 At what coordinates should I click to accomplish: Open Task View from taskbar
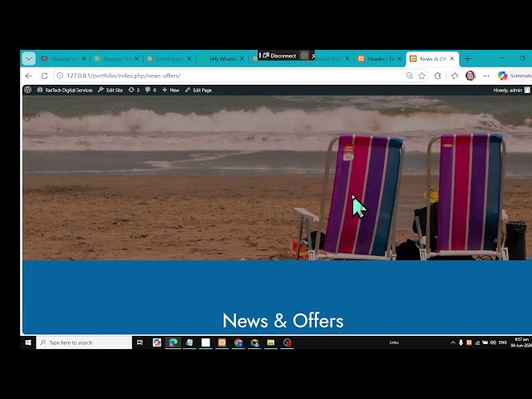coord(140,342)
